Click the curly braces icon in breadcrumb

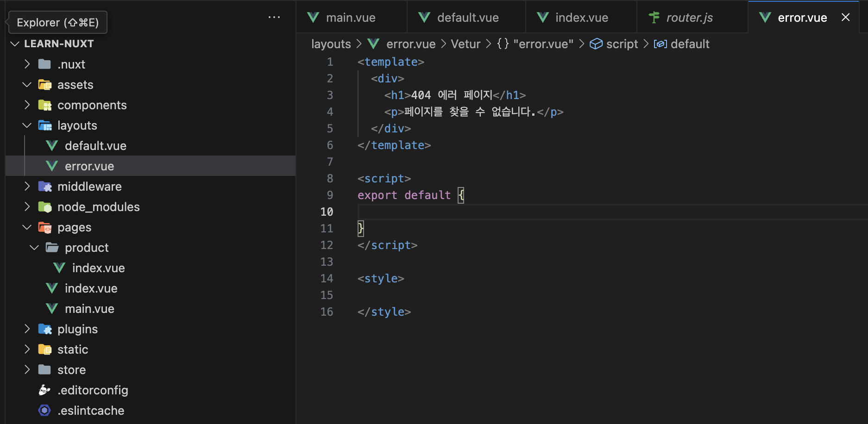[x=503, y=44]
